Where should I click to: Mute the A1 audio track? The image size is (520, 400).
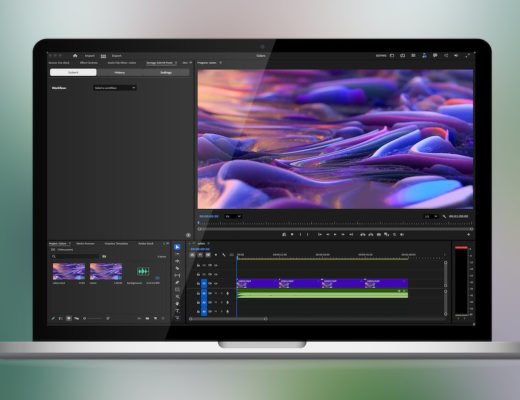point(216,293)
